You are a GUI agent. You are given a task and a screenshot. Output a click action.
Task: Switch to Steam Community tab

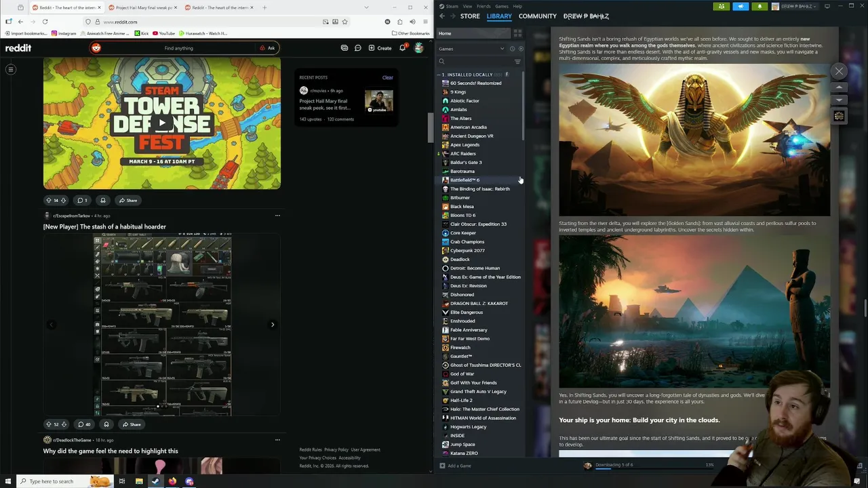click(537, 16)
